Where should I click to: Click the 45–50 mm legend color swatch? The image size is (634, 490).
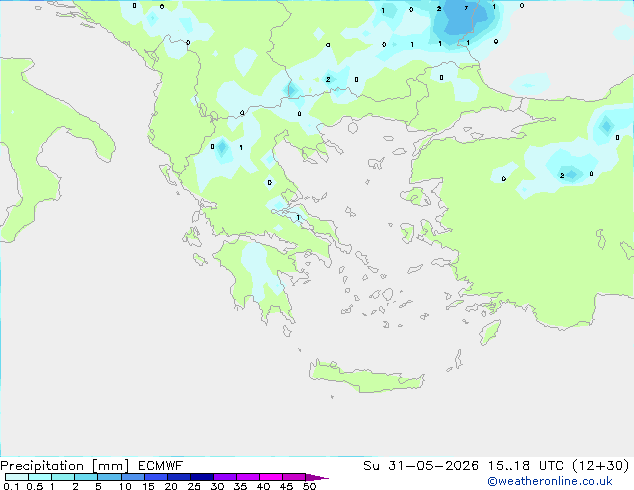[x=294, y=477]
